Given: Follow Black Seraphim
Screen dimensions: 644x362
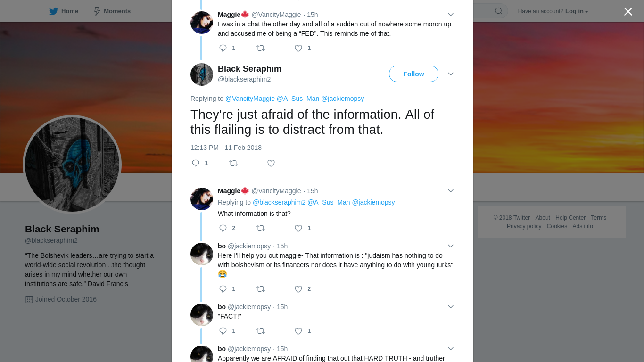Looking at the screenshot, I should 413,74.
